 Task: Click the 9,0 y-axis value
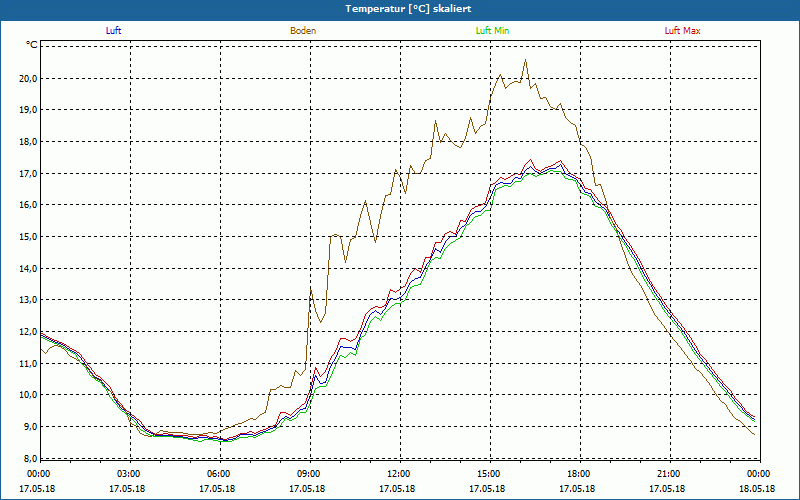click(x=31, y=427)
